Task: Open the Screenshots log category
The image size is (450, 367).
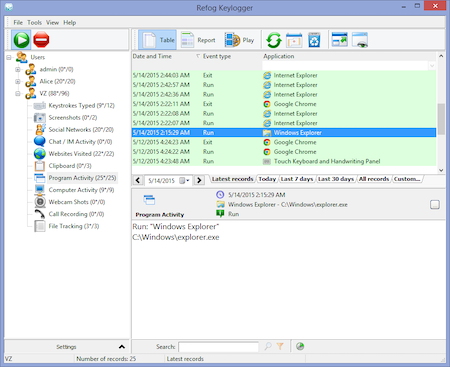Action: [x=73, y=118]
